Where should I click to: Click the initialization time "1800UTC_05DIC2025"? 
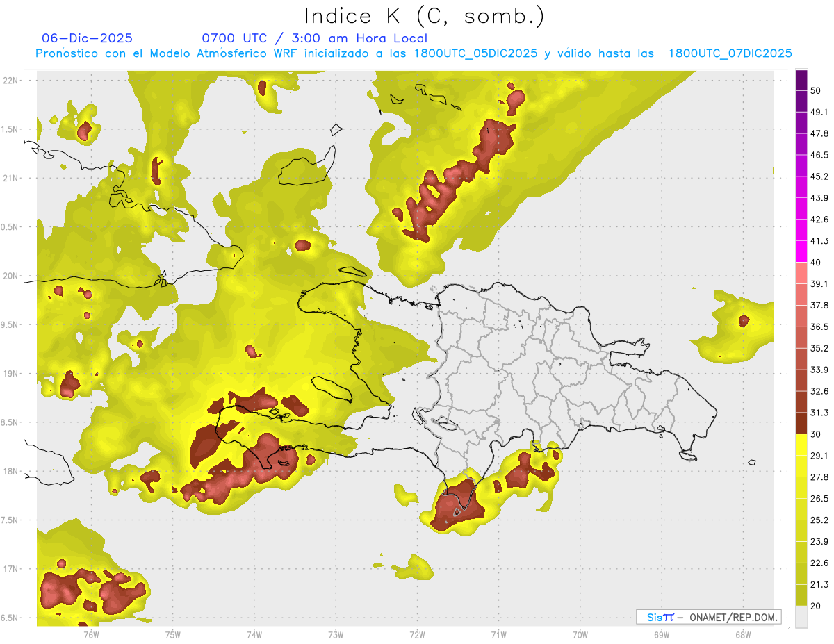coord(475,53)
